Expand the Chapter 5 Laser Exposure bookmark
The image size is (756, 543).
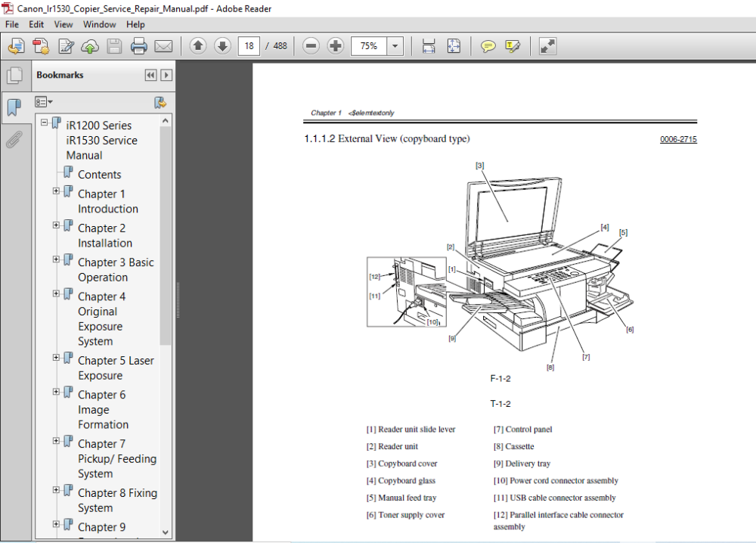57,358
